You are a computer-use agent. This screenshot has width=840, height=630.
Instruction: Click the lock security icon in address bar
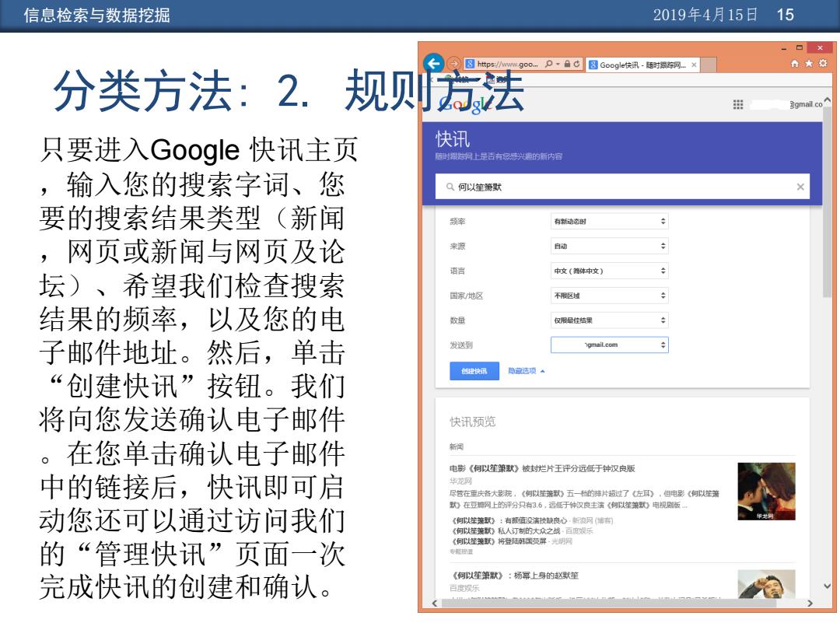pos(567,64)
